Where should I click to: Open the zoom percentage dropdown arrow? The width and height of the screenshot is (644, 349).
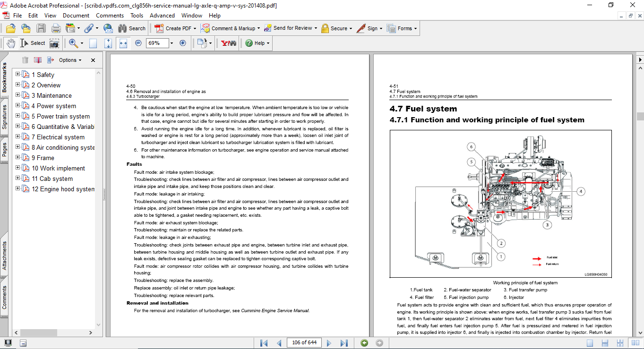171,43
